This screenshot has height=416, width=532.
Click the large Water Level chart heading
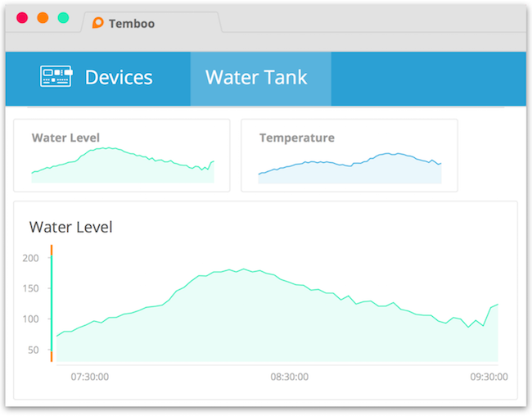click(70, 227)
